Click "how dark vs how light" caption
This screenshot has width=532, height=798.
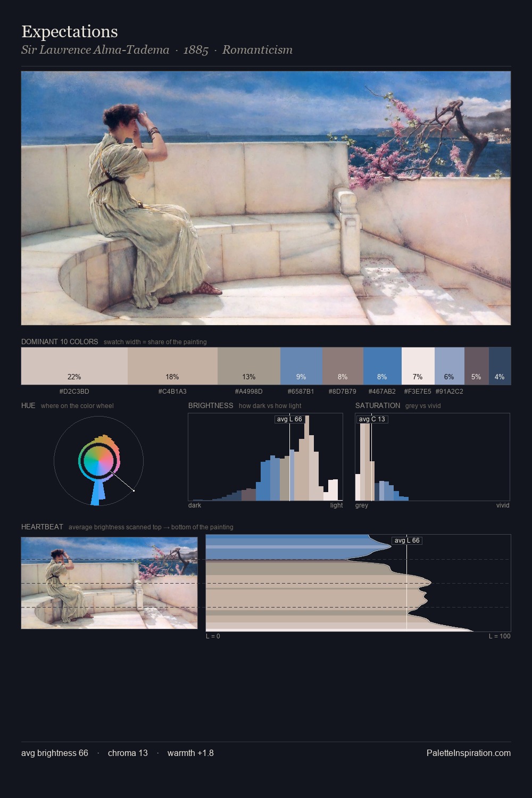270,406
